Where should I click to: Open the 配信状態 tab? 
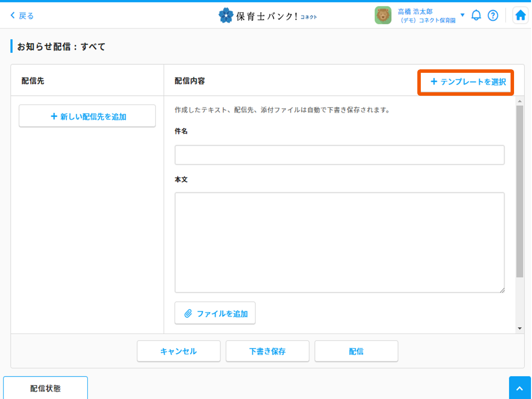click(45, 389)
